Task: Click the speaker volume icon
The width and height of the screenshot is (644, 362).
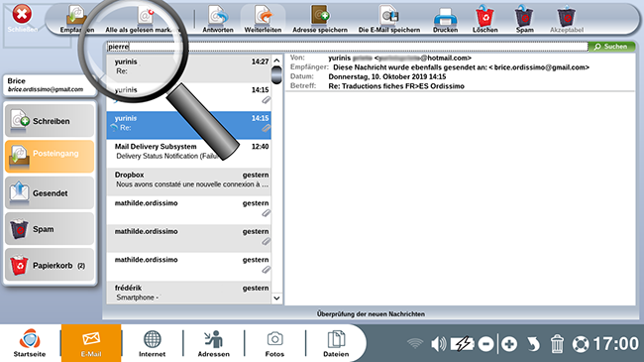Action: 439,344
